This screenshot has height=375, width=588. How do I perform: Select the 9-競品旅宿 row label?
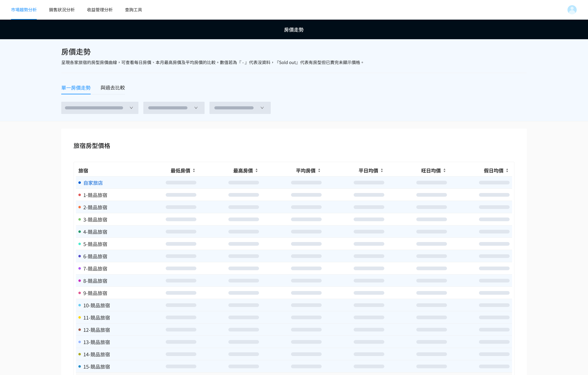[95, 293]
